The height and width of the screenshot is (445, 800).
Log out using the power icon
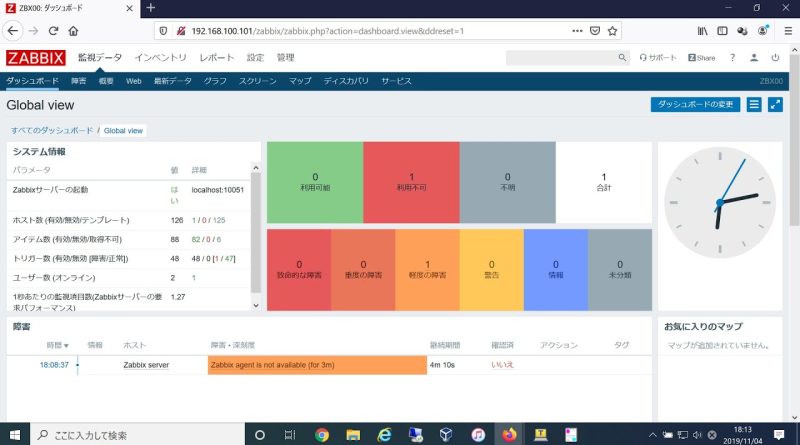point(775,58)
